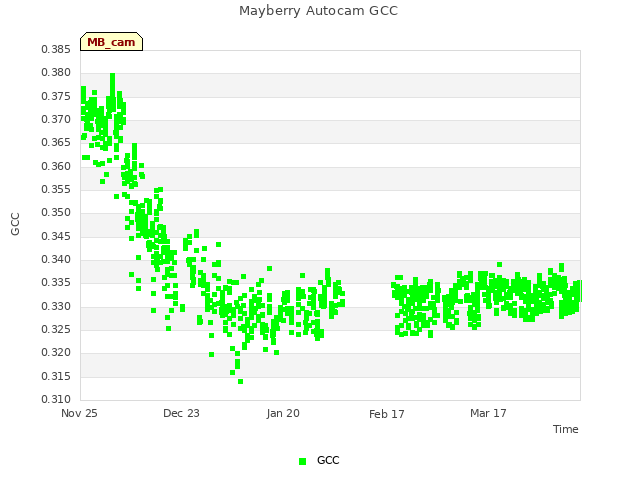Click the Time axis title

point(566,429)
